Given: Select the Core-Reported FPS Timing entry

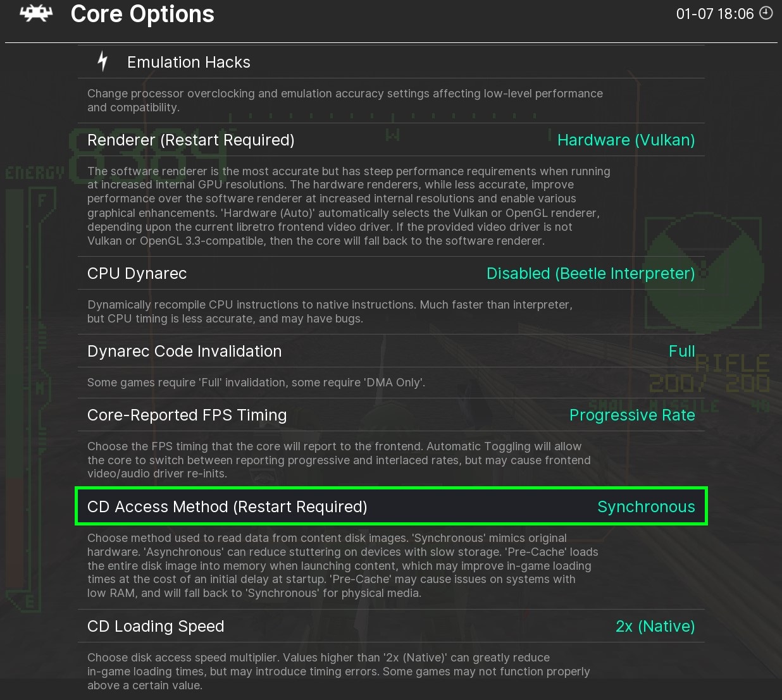Looking at the screenshot, I should point(187,415).
